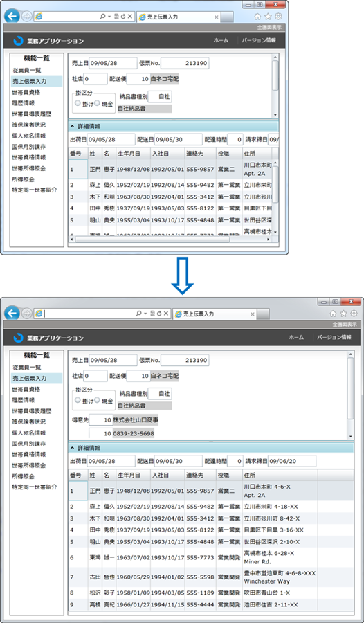Viewport: 364px width, 623px height.
Task: Click the back arrow in the bottom browser window
Action: pyautogui.click(x=12, y=314)
